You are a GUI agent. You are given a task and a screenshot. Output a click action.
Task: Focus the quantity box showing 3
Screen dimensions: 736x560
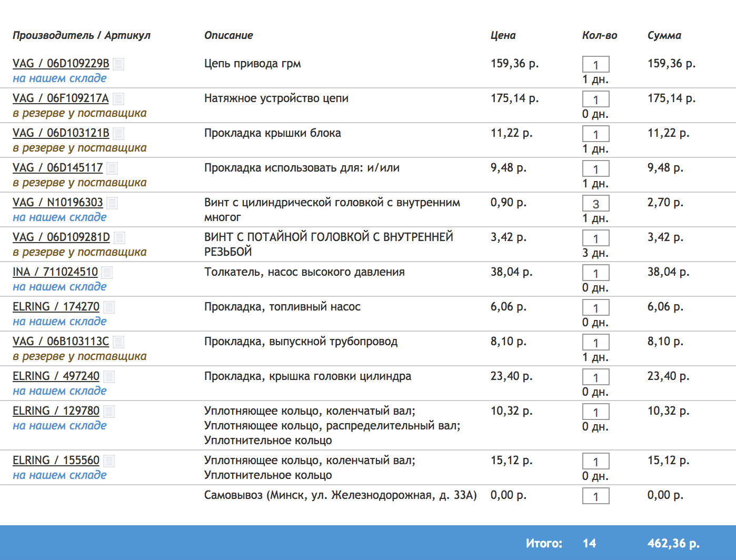595,204
